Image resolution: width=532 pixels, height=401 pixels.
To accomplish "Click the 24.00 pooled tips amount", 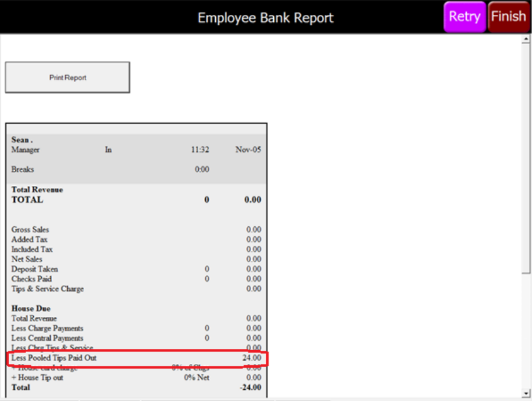I will pyautogui.click(x=252, y=358).
